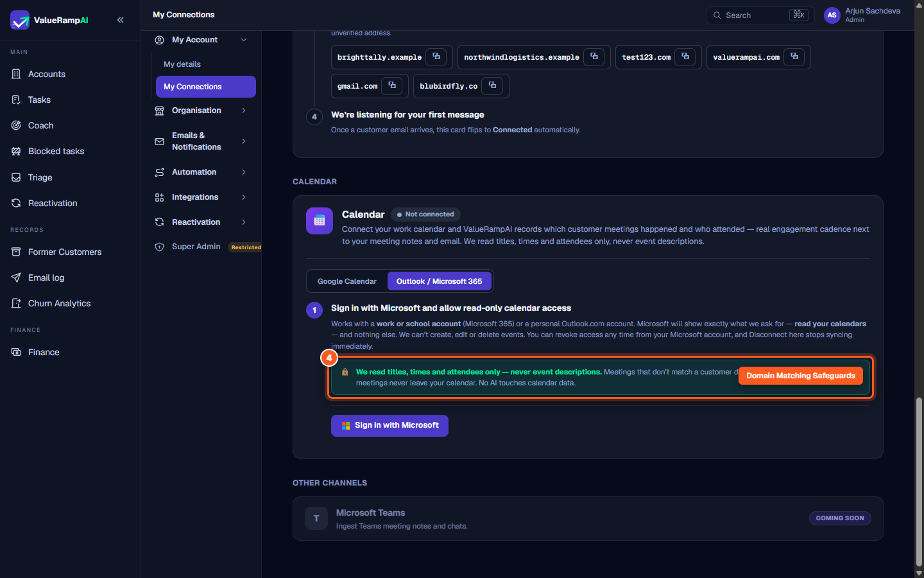Copy the northwindlogistics.example domain
924x578 pixels.
coord(594,57)
